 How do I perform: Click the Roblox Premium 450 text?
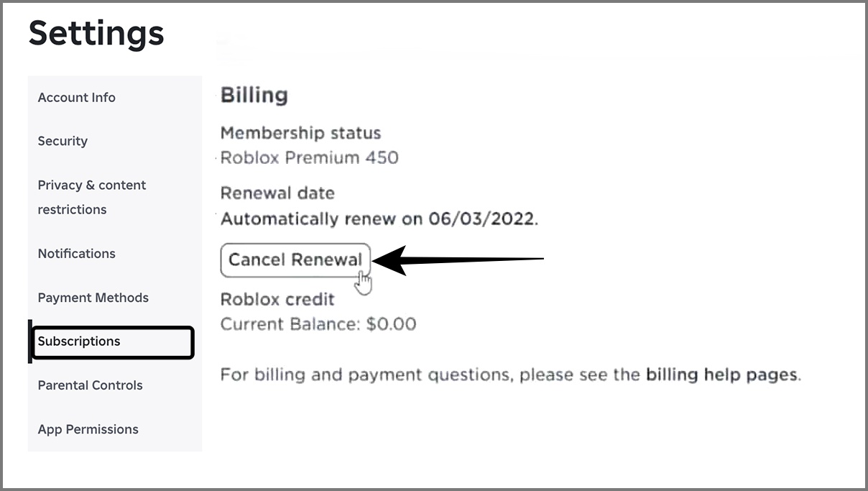tap(309, 157)
